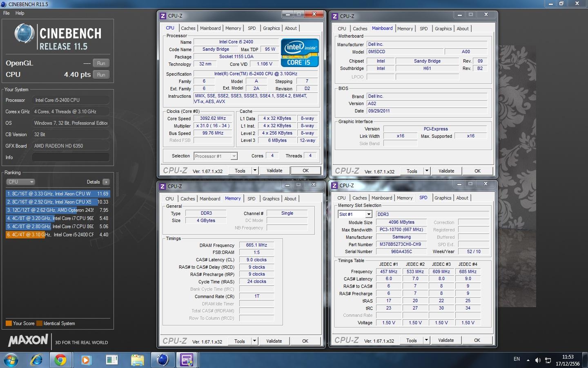Viewport: 588px width, 368px height.
Task: Click the Core Speed 3092.62 MHz value
Action: click(x=213, y=119)
